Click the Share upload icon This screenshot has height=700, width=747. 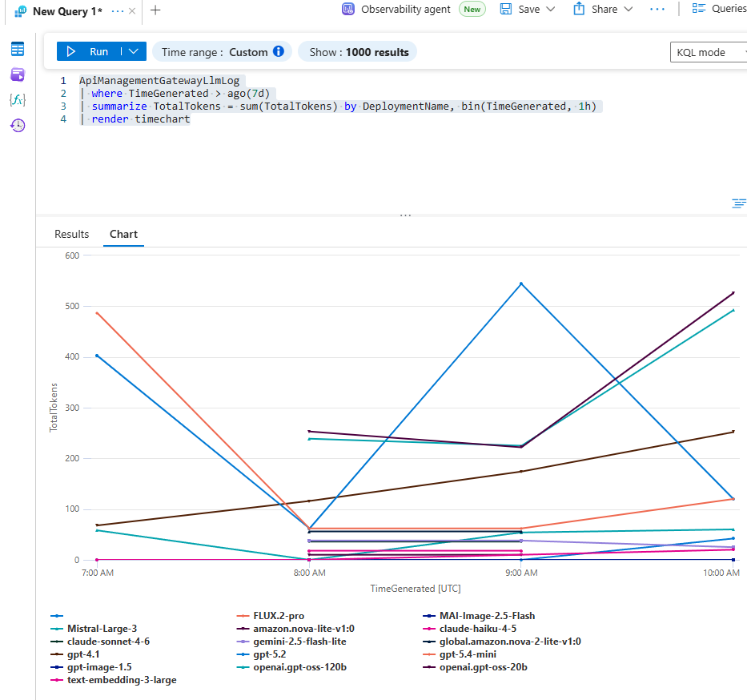579,9
